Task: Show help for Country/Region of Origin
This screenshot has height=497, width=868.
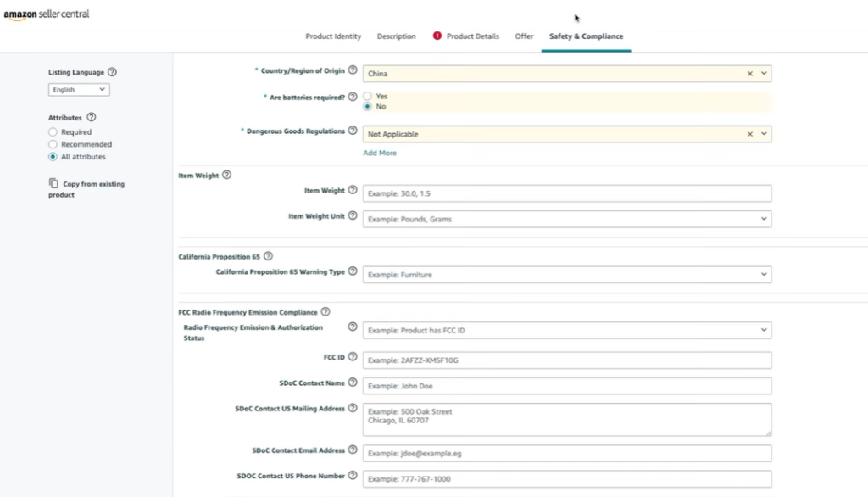Action: tap(353, 70)
